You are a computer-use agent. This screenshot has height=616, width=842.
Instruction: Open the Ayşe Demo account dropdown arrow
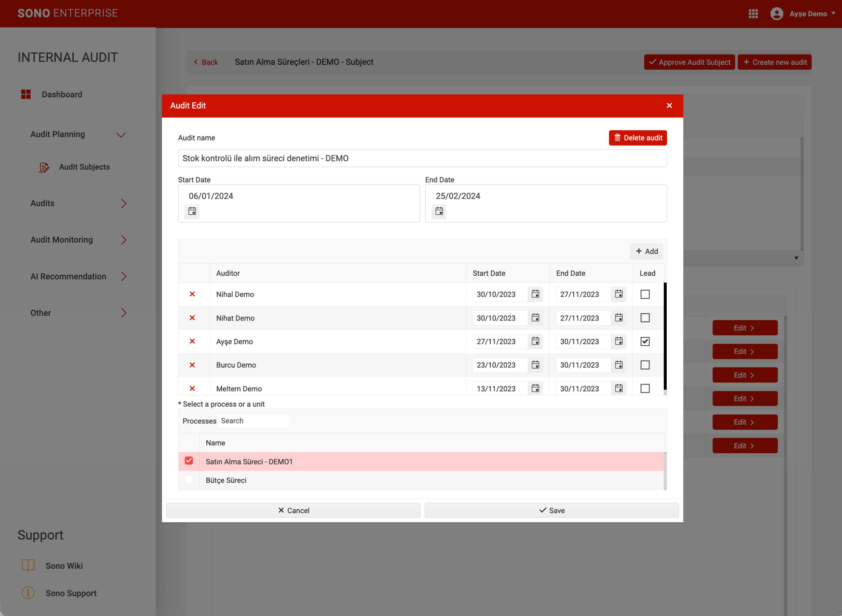pos(833,13)
